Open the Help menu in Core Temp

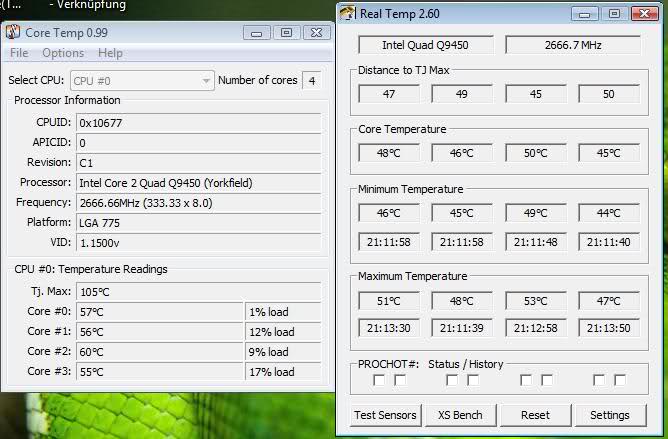[x=110, y=53]
